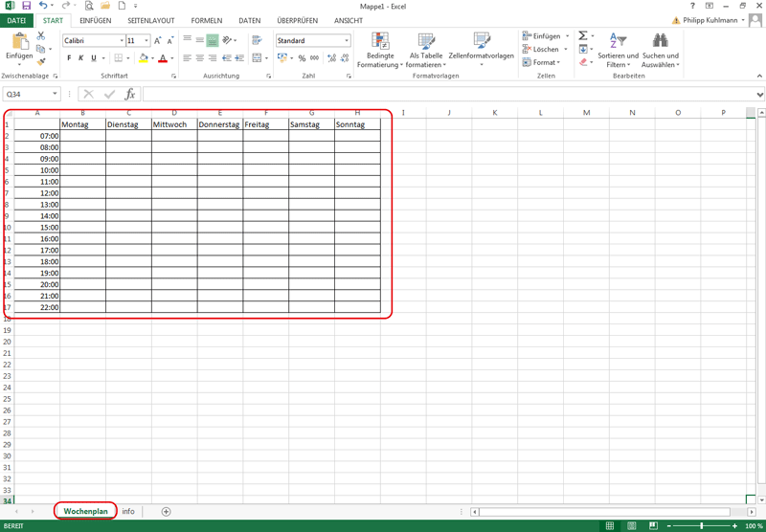Click the Einfügen cells button

(541, 36)
